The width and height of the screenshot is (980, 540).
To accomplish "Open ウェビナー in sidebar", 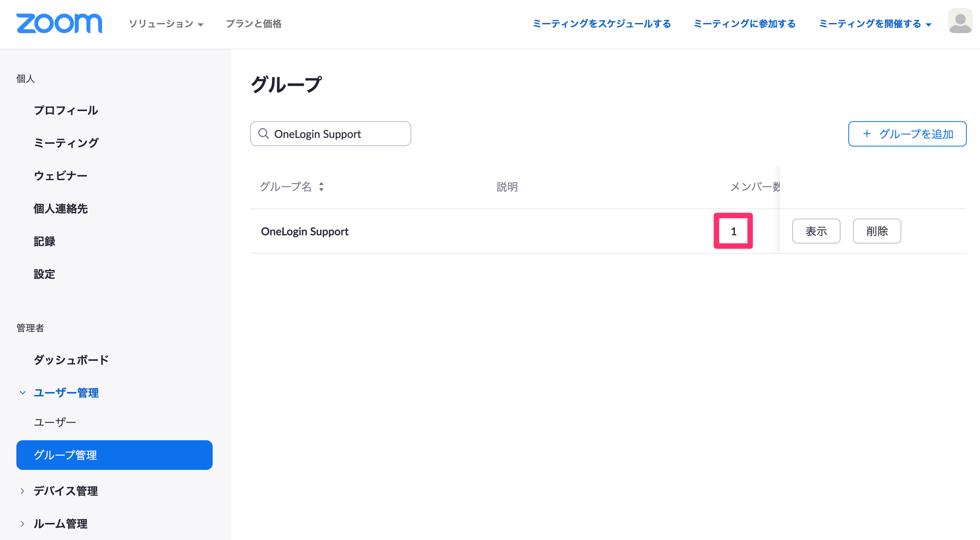I will click(x=60, y=176).
